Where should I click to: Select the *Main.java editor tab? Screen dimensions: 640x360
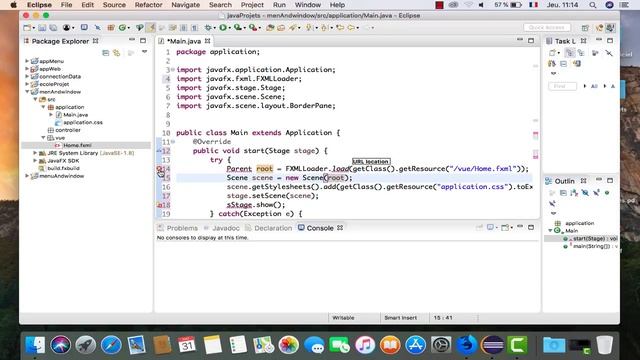(184, 41)
